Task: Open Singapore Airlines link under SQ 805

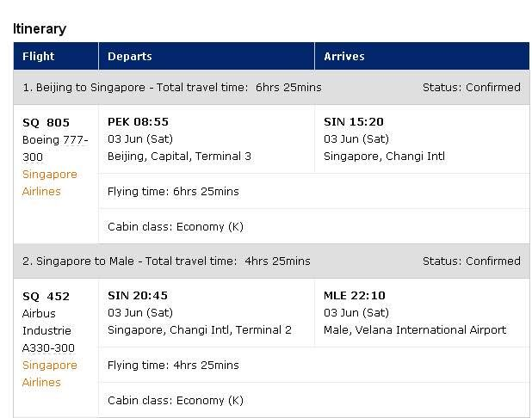Action: click(x=50, y=182)
